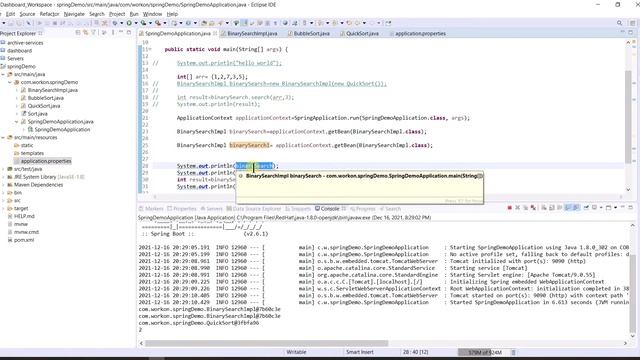Open the toolbar search magnifier icon
This screenshot has height=360, width=640.
click(620, 23)
